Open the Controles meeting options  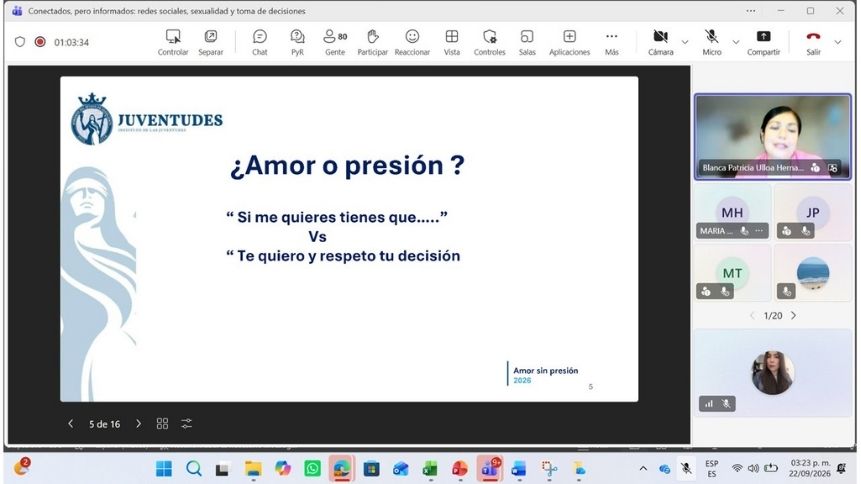(489, 42)
